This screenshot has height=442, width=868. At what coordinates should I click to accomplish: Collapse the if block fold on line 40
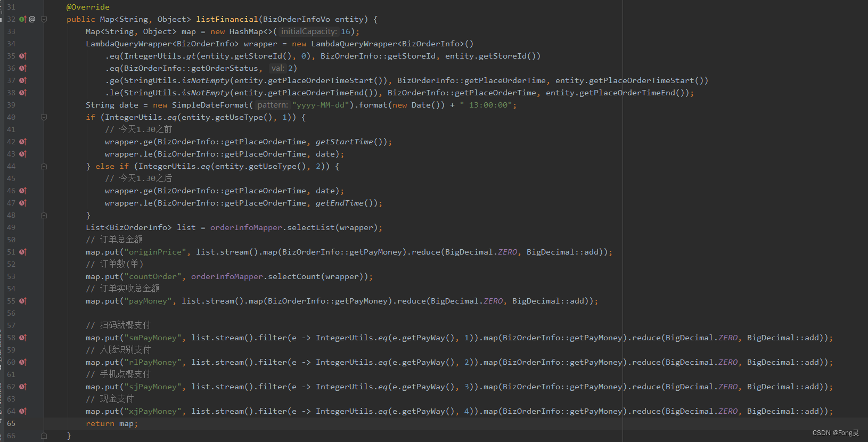pyautogui.click(x=44, y=117)
